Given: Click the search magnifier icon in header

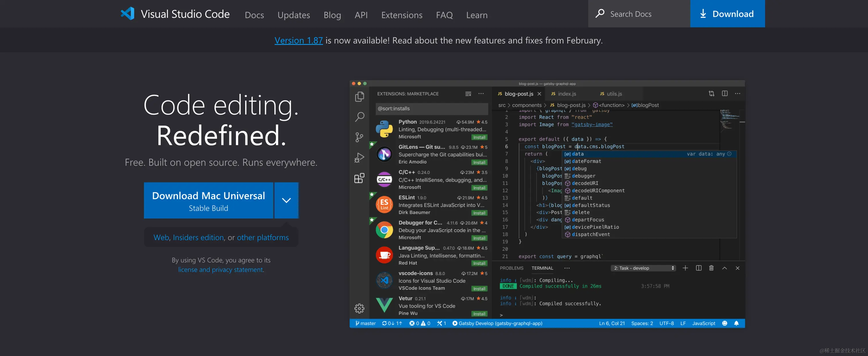Looking at the screenshot, I should click(x=600, y=14).
